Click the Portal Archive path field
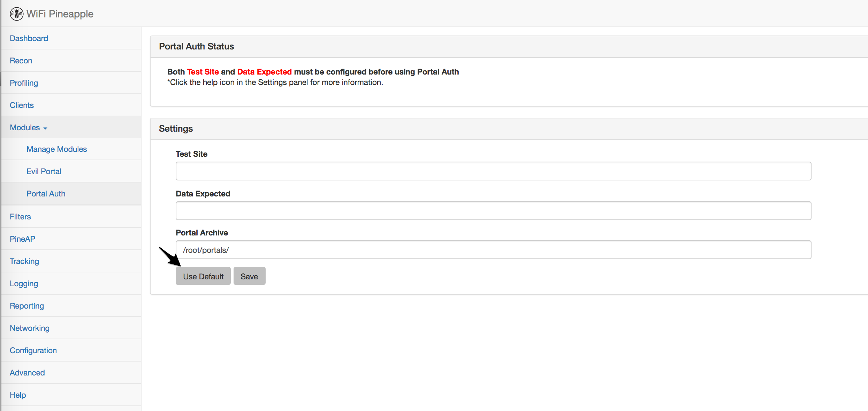The image size is (868, 411). point(493,250)
